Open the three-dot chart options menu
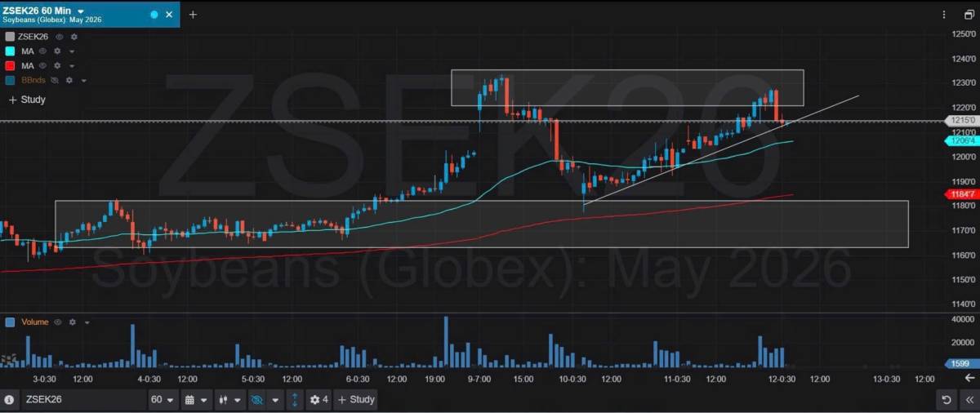Viewport: 980px width, 413px height. [945, 15]
